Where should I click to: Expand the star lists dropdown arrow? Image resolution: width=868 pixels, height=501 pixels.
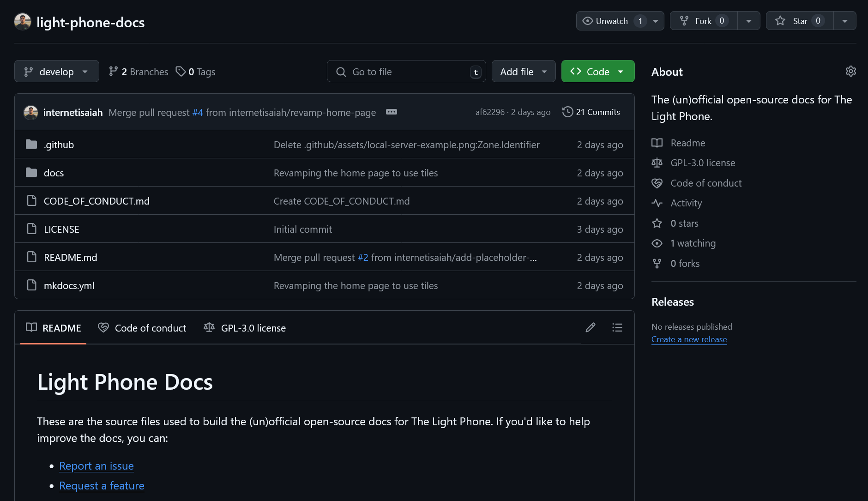845,21
